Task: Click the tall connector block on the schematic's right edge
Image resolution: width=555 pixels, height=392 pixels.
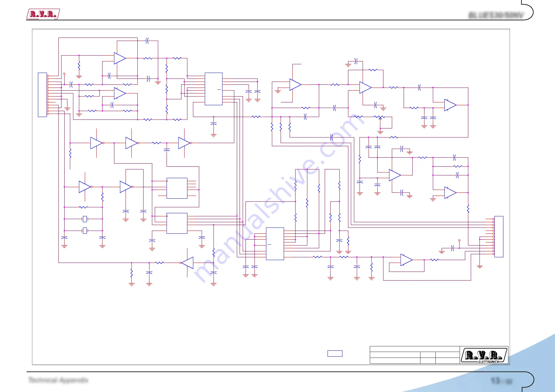Action: tap(499, 237)
